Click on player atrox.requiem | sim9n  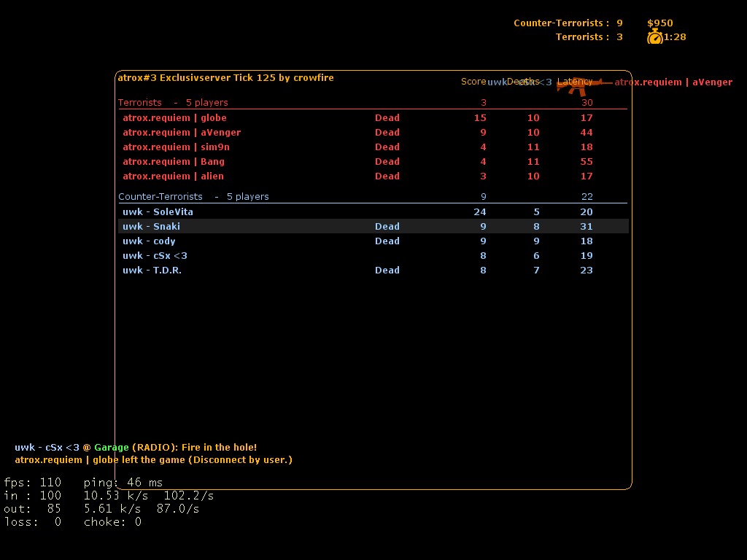click(x=176, y=147)
